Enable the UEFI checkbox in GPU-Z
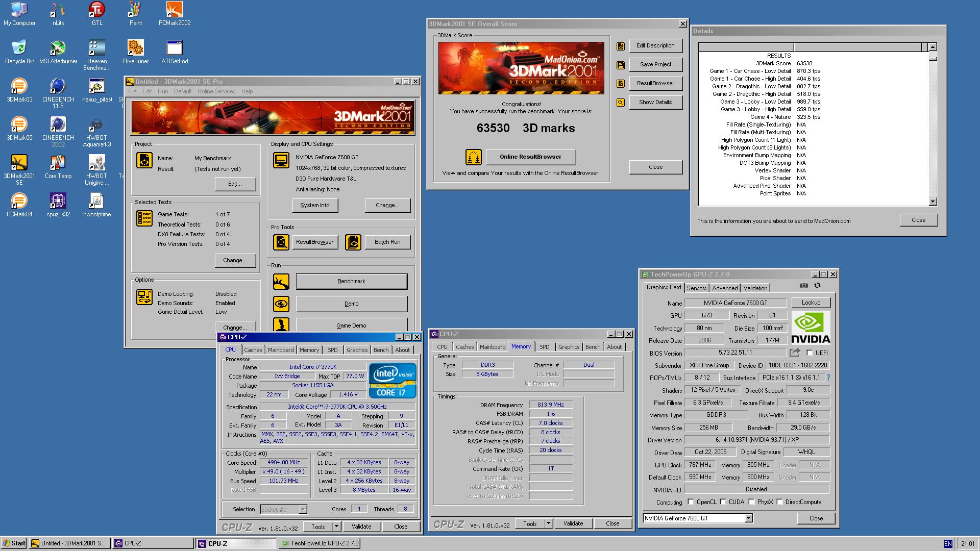Image resolution: width=980 pixels, height=551 pixels. click(810, 353)
